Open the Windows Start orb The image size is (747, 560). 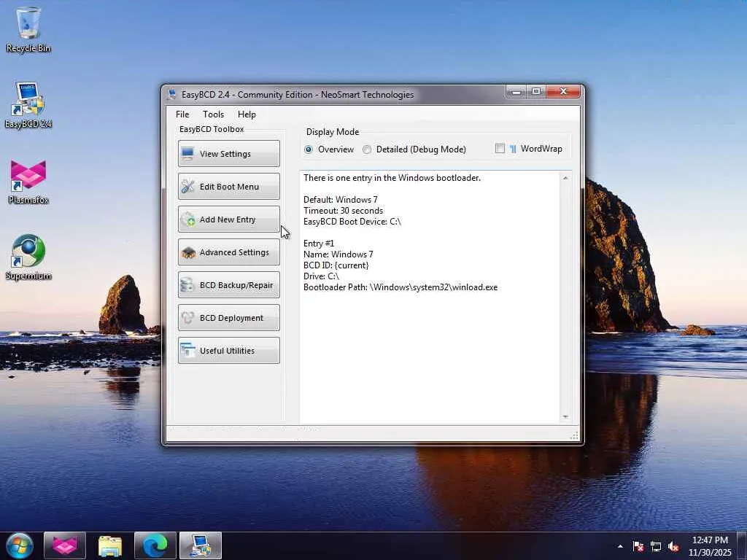coord(20,545)
